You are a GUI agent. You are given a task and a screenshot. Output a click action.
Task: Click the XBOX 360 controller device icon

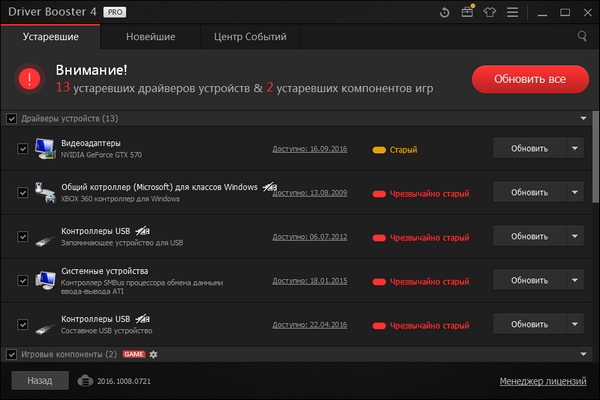pos(45,193)
